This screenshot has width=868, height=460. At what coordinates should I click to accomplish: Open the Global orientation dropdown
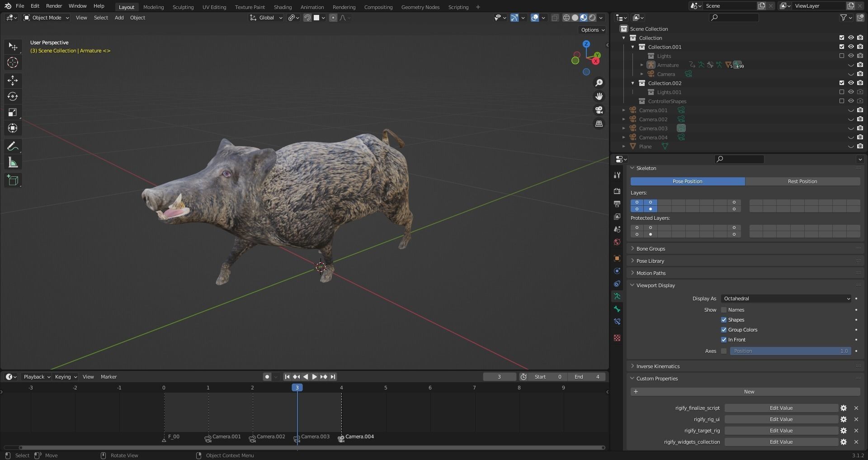point(266,18)
